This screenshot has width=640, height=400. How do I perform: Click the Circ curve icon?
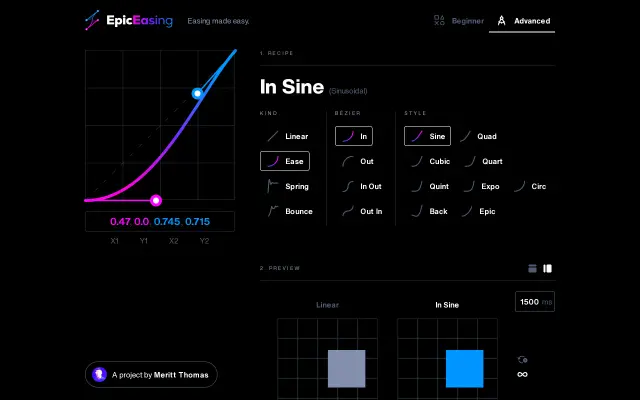pos(520,187)
